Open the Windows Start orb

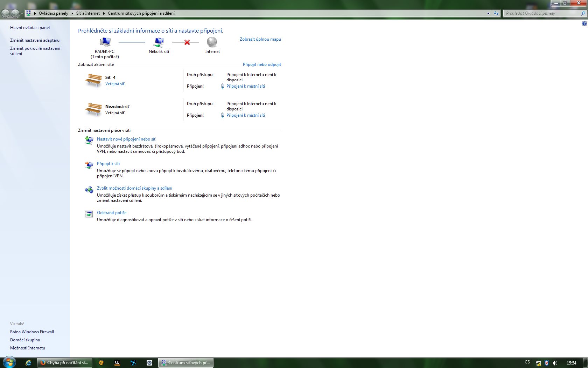click(9, 362)
